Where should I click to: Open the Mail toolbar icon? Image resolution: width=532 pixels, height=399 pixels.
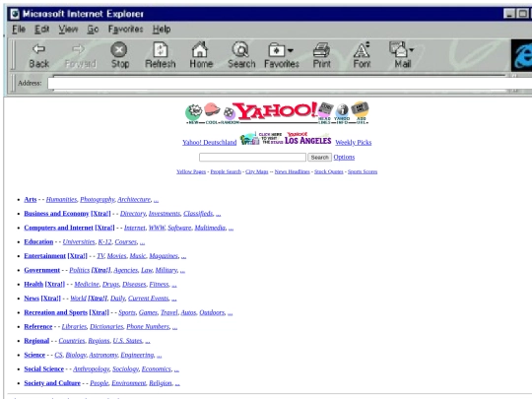398,49
